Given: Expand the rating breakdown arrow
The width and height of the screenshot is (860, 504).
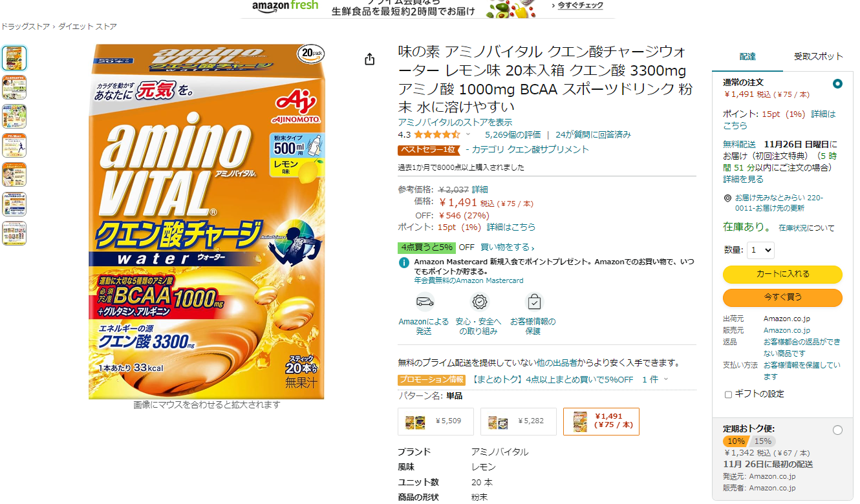Looking at the screenshot, I should pos(468,135).
